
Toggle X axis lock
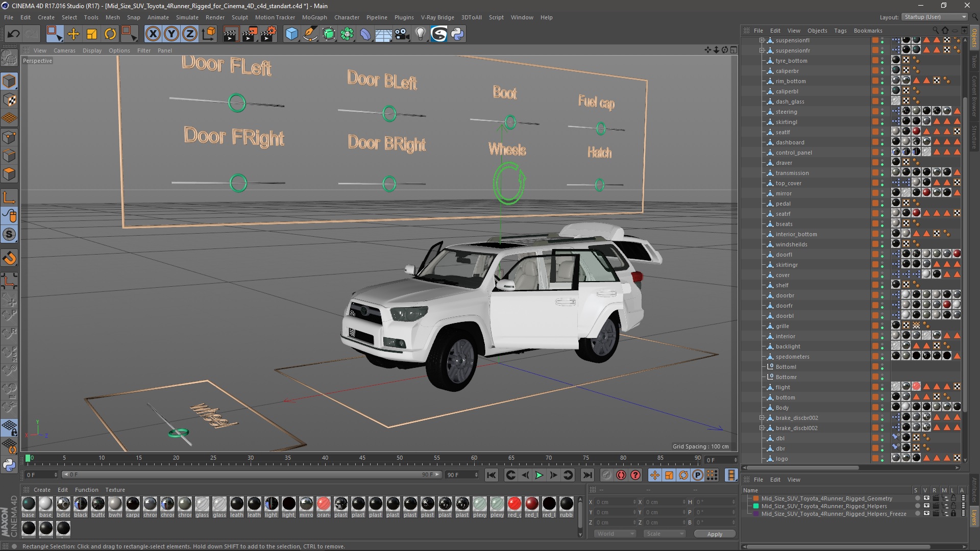tap(153, 34)
